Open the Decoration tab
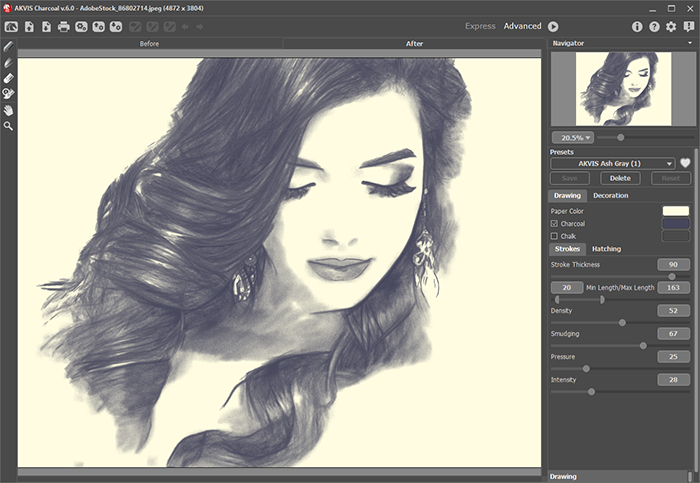Image resolution: width=700 pixels, height=483 pixels. (x=610, y=195)
